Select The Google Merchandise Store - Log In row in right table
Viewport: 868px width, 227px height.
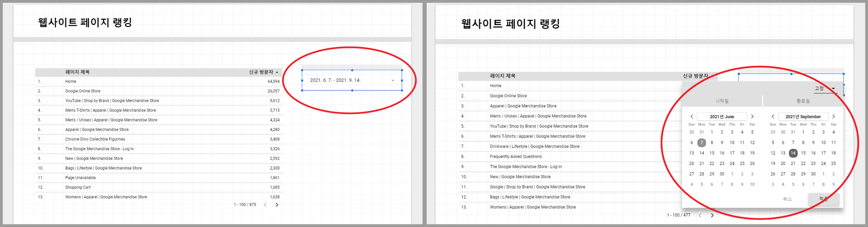pyautogui.click(x=570, y=167)
